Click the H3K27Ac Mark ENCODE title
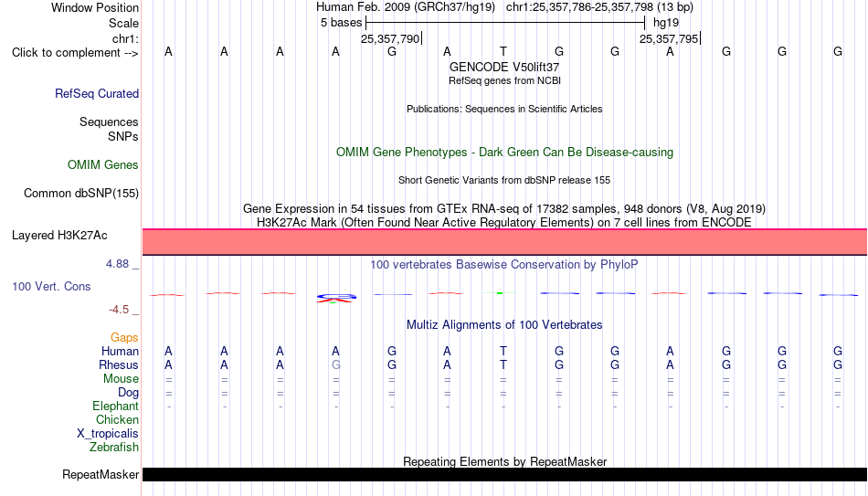868x496 pixels. point(504,223)
